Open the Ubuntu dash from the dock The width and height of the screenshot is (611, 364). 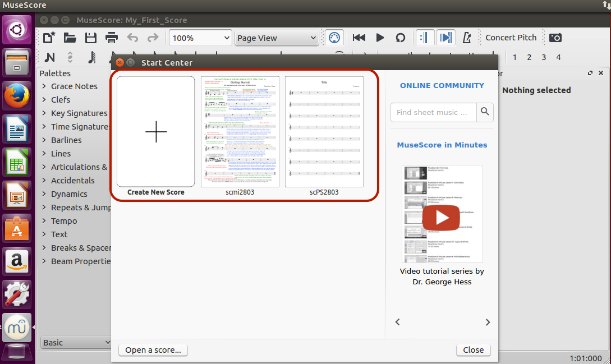(17, 30)
